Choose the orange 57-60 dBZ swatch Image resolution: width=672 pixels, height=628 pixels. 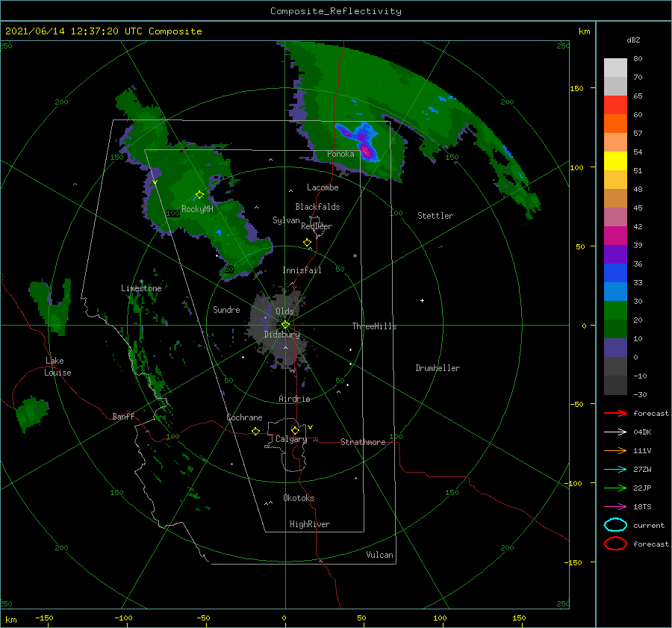[615, 124]
